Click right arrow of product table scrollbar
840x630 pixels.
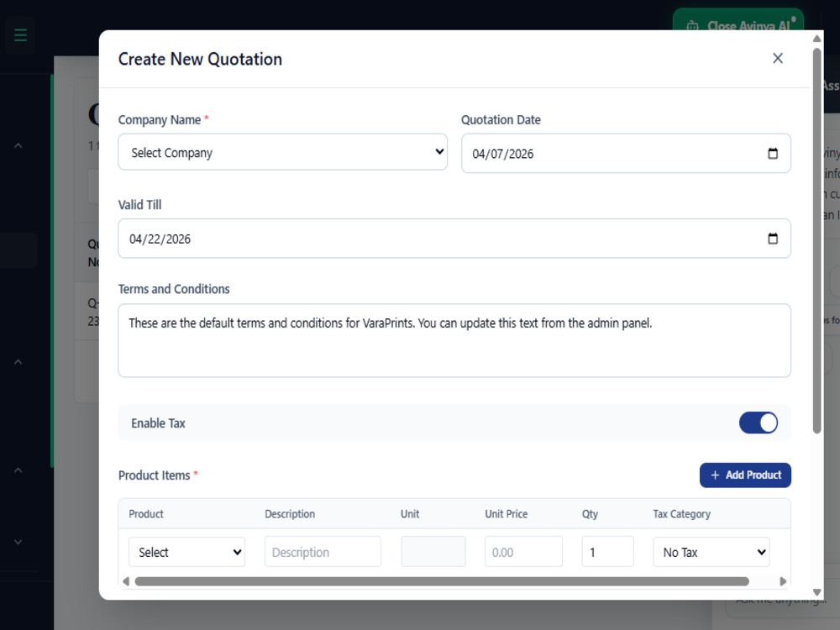(783, 581)
